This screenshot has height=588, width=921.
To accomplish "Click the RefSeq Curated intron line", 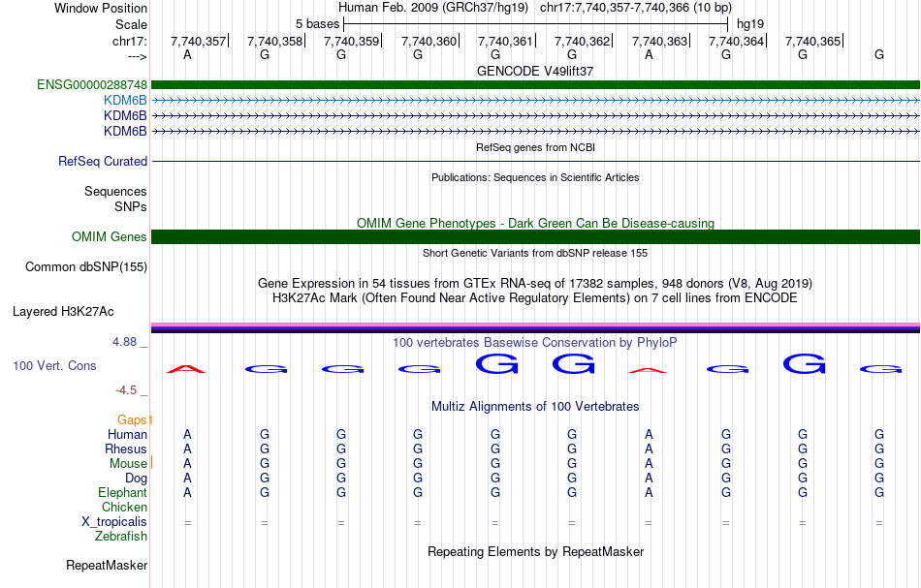I will click(535, 162).
